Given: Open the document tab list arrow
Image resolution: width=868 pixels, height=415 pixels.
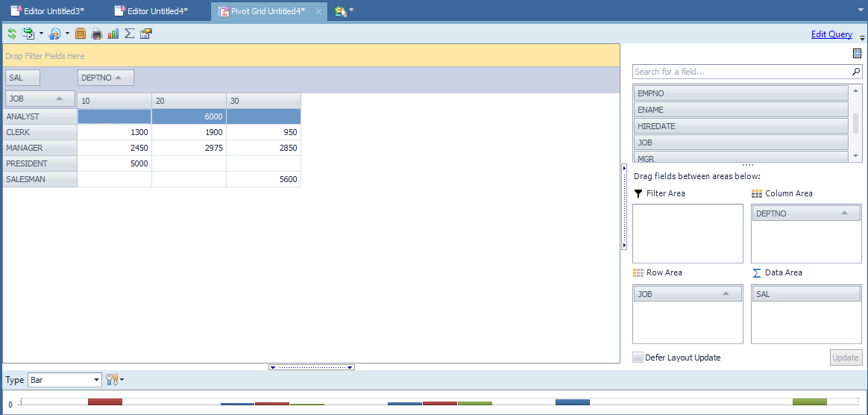Looking at the screenshot, I should [x=862, y=10].
